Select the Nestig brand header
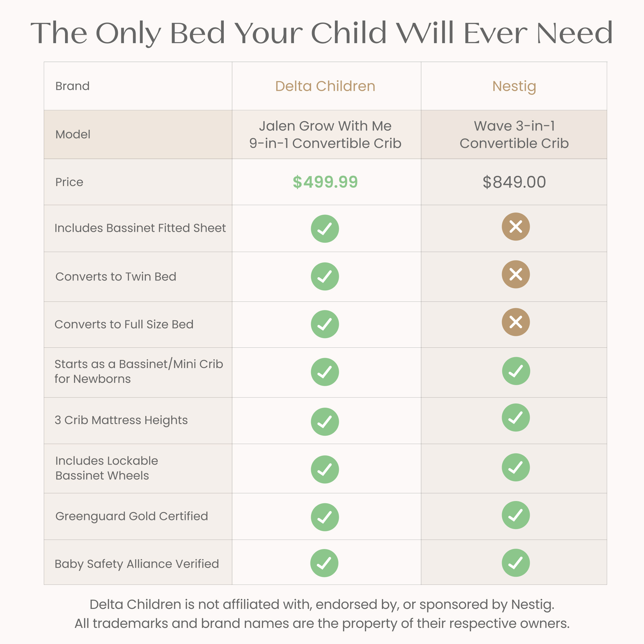This screenshot has width=644, height=644. coord(514,87)
